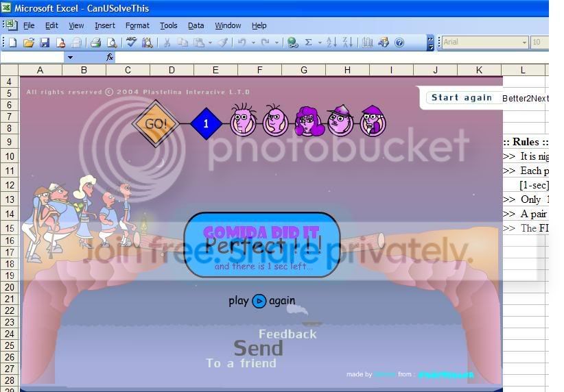The height and width of the screenshot is (392, 564).
Task: Click the Excel workbook icon beside File menu
Action: 11,25
